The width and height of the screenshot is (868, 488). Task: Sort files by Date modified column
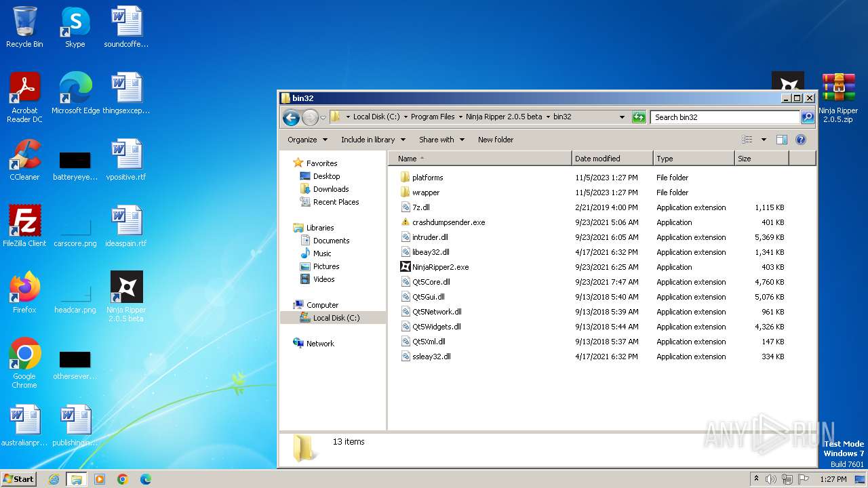pyautogui.click(x=612, y=159)
